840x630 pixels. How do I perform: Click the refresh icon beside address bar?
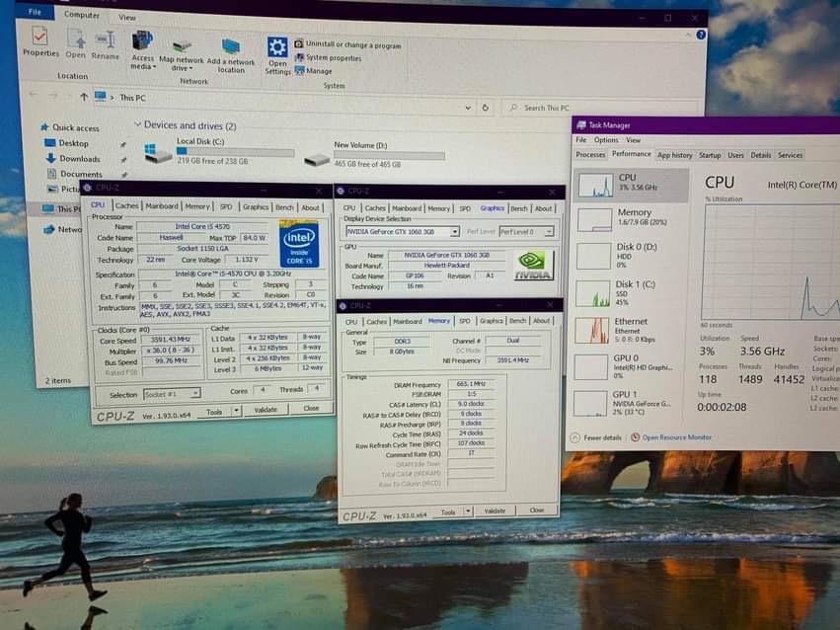click(484, 108)
